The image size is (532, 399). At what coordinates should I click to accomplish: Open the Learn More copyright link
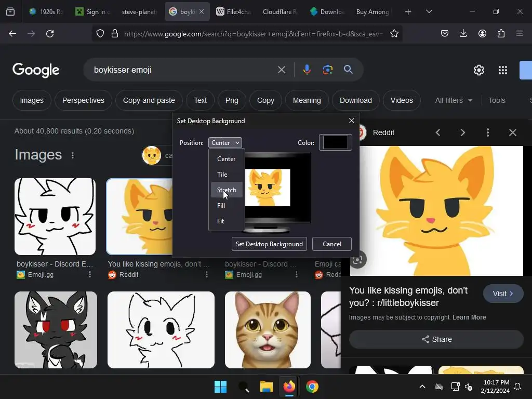[x=469, y=317]
